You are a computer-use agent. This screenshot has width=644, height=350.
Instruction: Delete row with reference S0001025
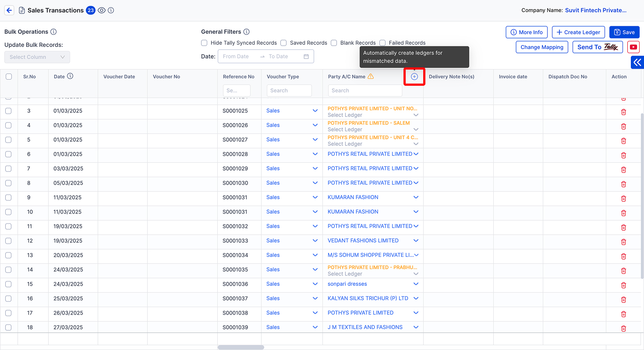click(x=623, y=112)
